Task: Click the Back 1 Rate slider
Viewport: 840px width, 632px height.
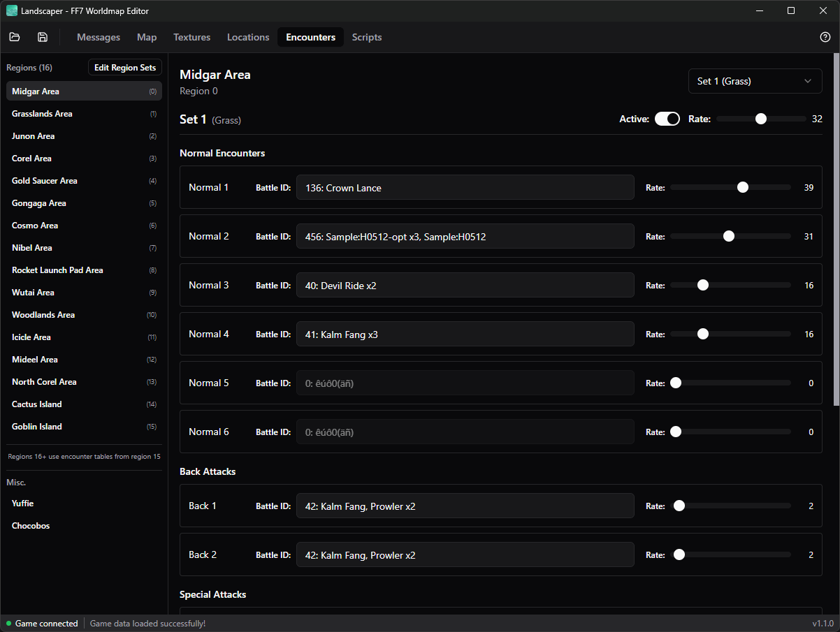Action: coord(730,506)
